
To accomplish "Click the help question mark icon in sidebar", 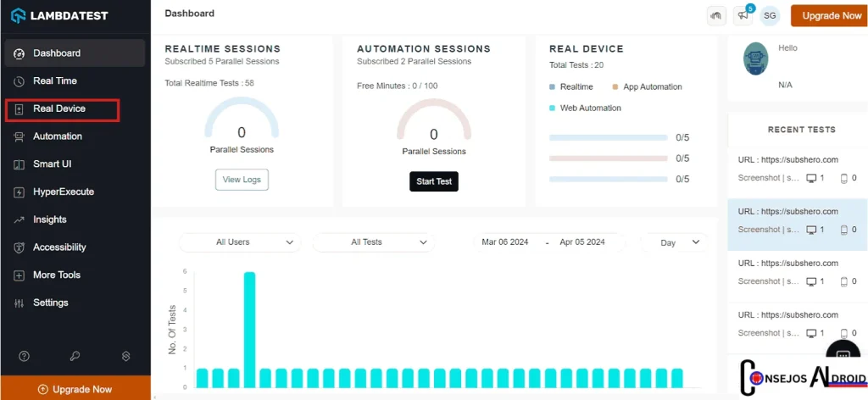I will (x=25, y=356).
